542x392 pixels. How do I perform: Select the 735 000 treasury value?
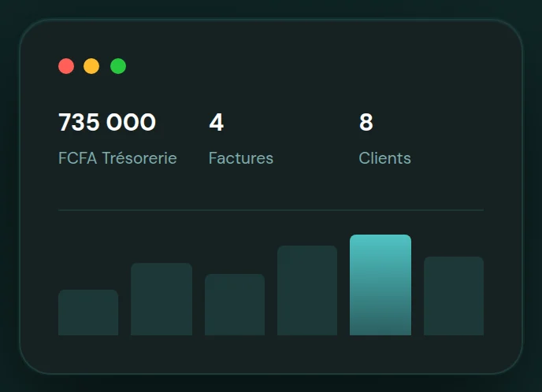[107, 122]
